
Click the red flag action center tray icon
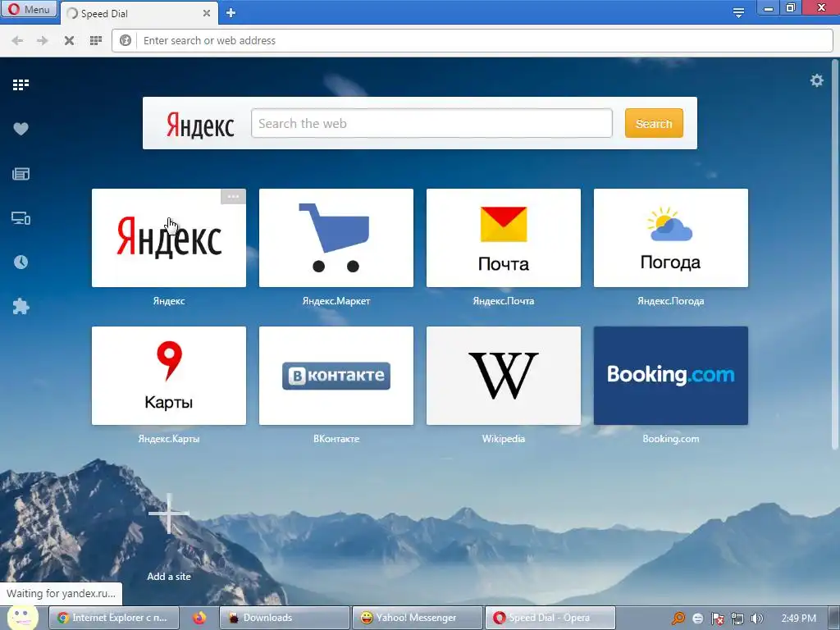coord(717,619)
